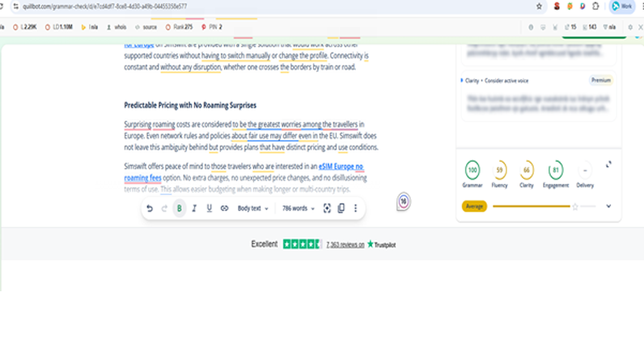The height and width of the screenshot is (360, 644).
Task: Click the floating suggestions count badge
Action: [405, 202]
